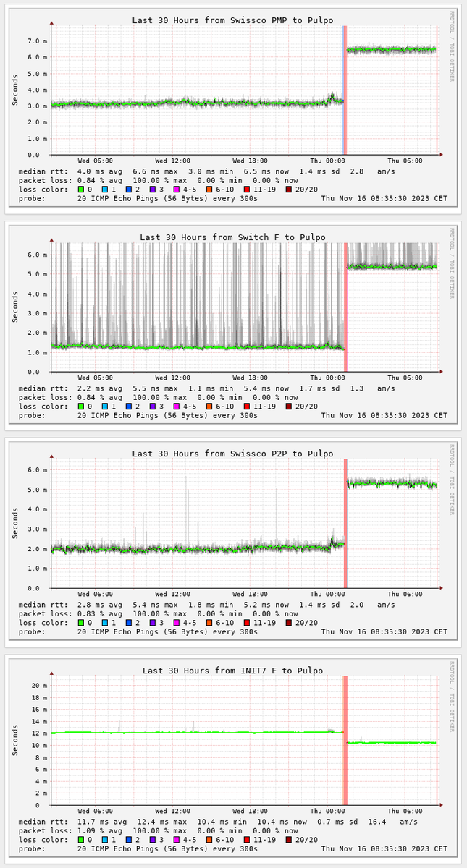Click probe description text under Swissco P2P graph
Screen dimensions: 467x868
[x=167, y=631]
